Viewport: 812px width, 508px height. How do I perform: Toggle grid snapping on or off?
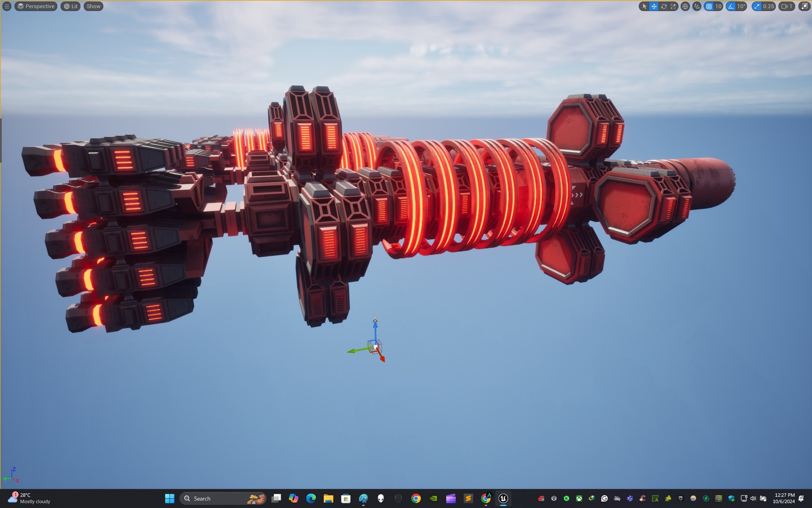709,6
